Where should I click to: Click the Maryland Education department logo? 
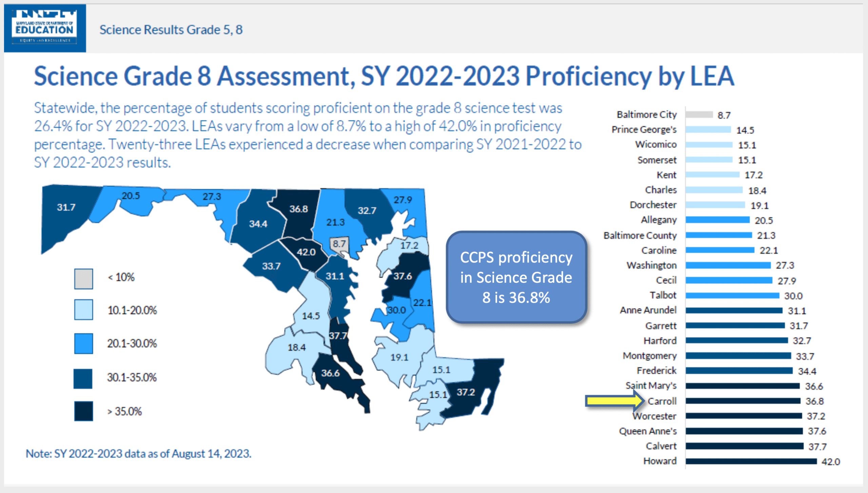click(x=45, y=28)
